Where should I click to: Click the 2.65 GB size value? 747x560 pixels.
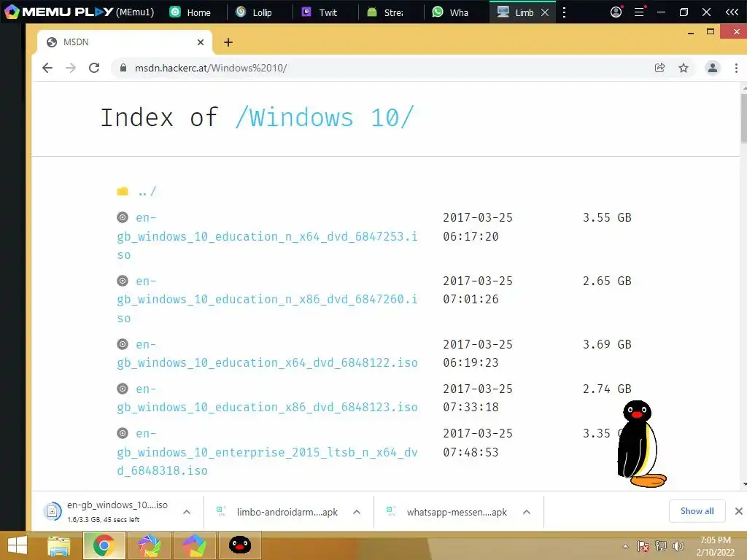point(607,281)
